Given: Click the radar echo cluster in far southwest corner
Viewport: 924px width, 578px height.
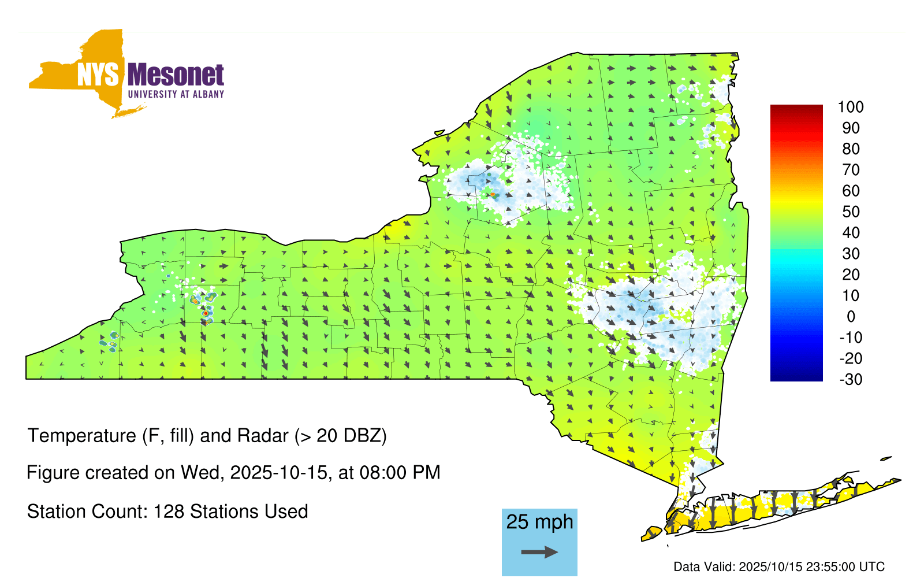Looking at the screenshot, I should click(x=109, y=340).
